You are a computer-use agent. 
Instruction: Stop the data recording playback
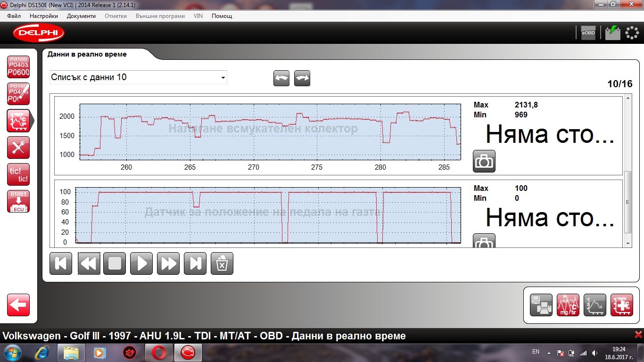click(x=115, y=263)
